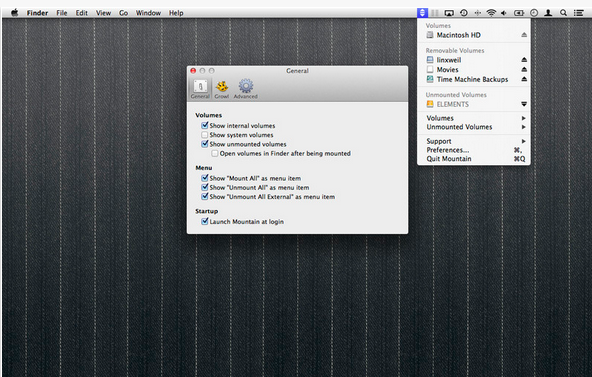Open the Help menu
The width and height of the screenshot is (592, 377).
click(176, 13)
